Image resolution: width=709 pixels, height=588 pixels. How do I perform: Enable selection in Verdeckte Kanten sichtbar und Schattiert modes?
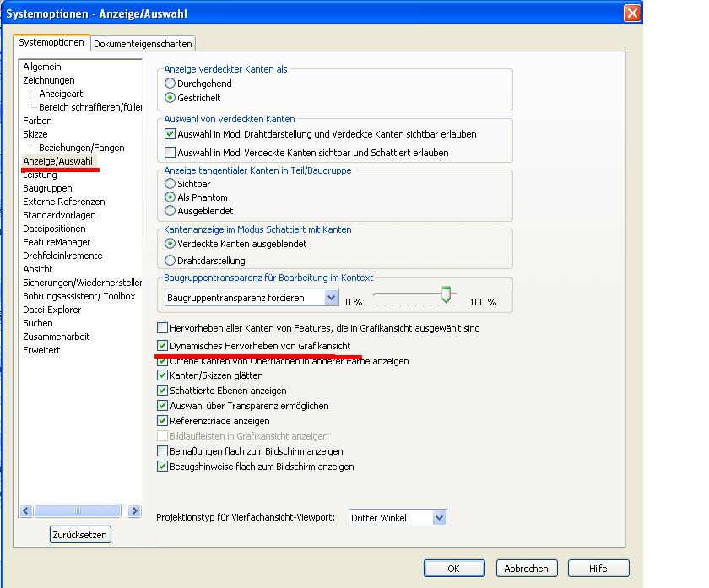(170, 153)
